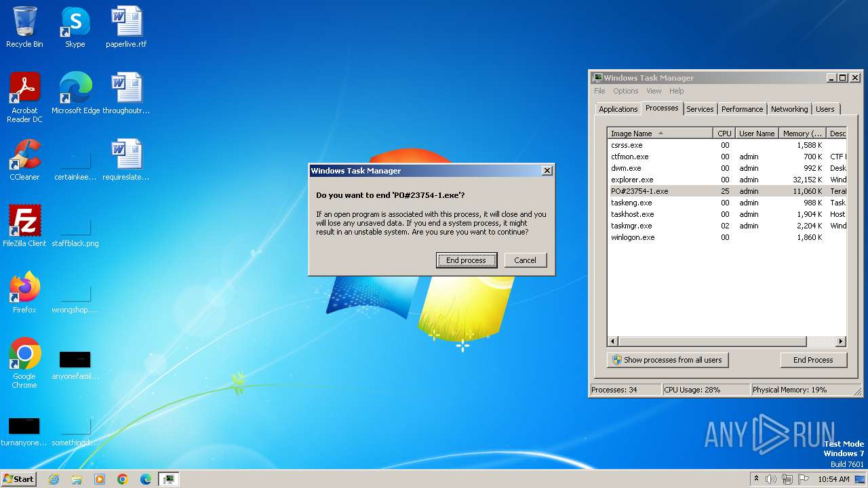
Task: Sort by User Name column header
Action: [757, 134]
